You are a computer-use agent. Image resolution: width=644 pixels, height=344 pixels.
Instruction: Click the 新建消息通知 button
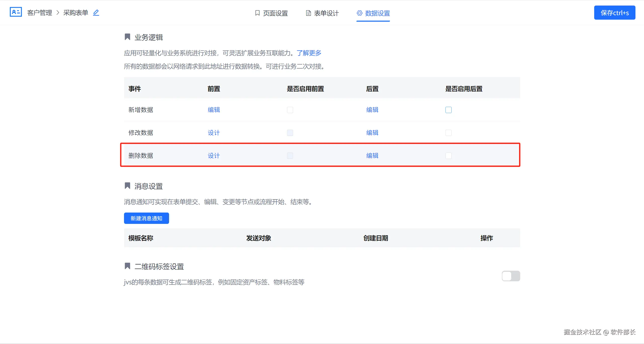click(x=146, y=218)
